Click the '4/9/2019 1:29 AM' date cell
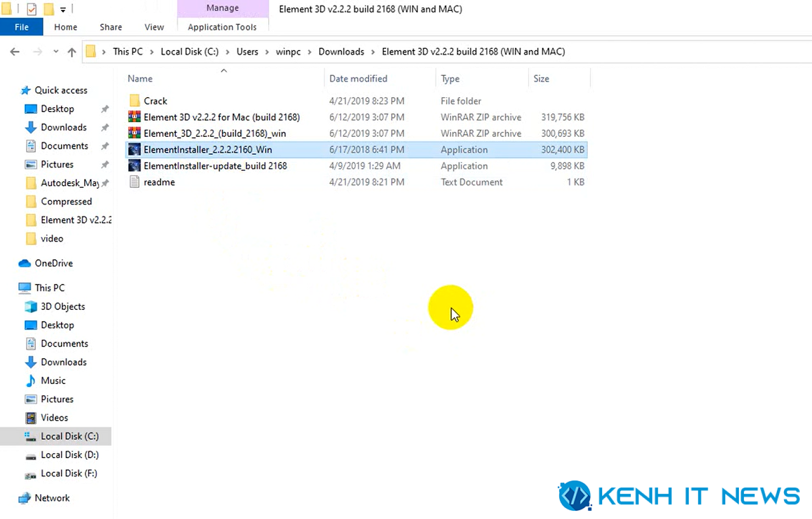The height and width of the screenshot is (519, 812). coord(365,165)
